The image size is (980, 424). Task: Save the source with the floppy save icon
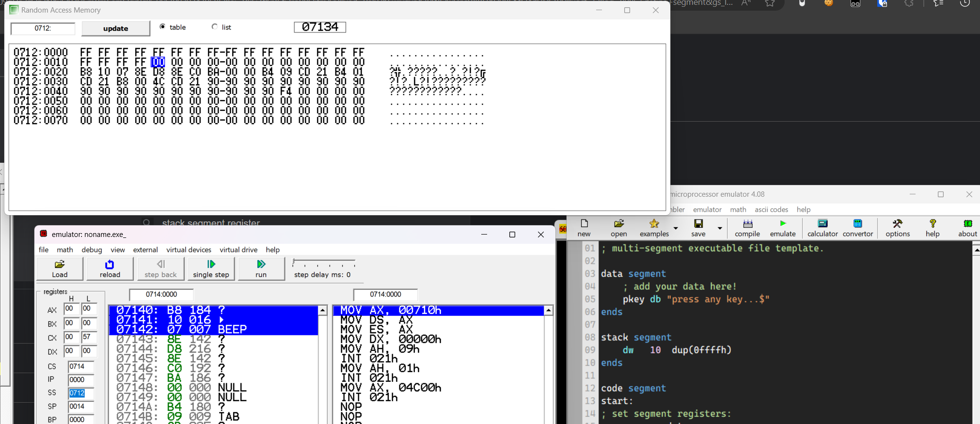click(698, 228)
